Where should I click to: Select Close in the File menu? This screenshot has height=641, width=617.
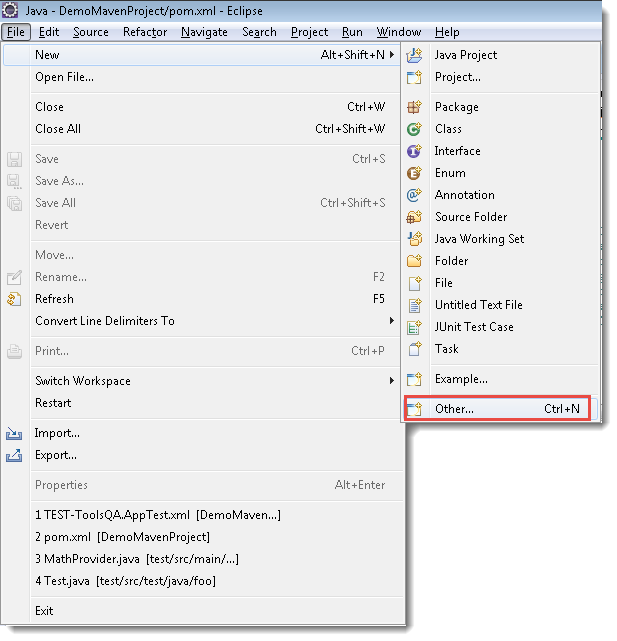[x=203, y=108]
